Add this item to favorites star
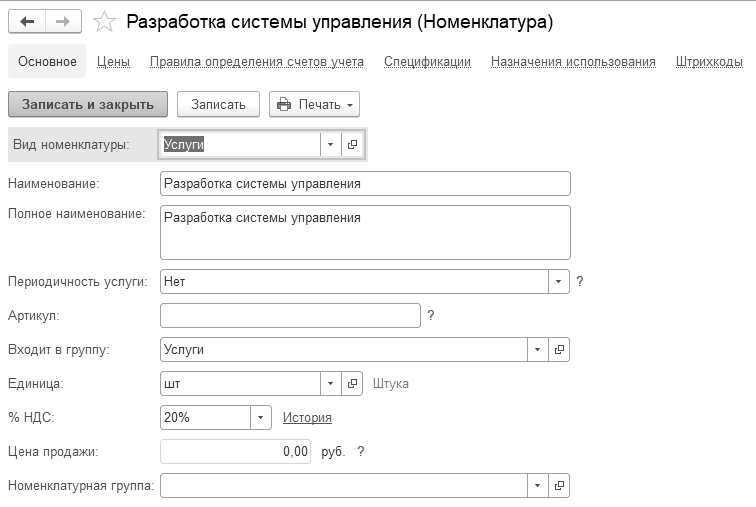Image resolution: width=756 pixels, height=507 pixels. tap(103, 22)
